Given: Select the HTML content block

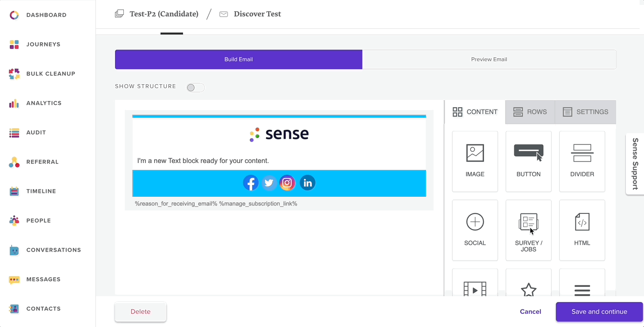Looking at the screenshot, I should [x=582, y=230].
